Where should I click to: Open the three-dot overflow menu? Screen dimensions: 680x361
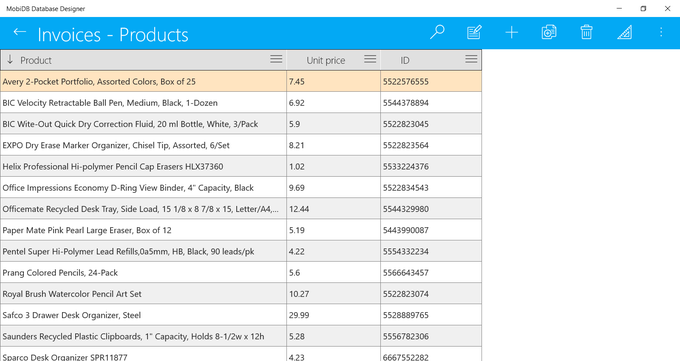click(x=661, y=32)
